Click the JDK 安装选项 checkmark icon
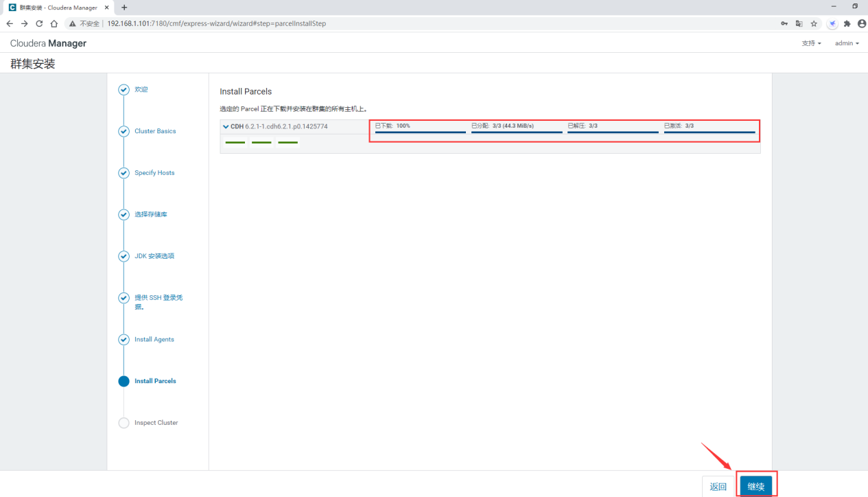The width and height of the screenshot is (868, 497). (124, 256)
